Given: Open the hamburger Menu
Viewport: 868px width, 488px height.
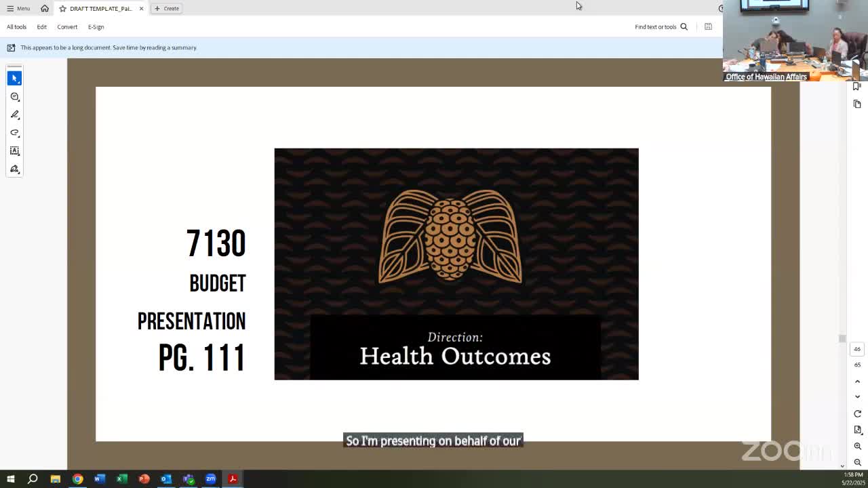Looking at the screenshot, I should coord(18,8).
